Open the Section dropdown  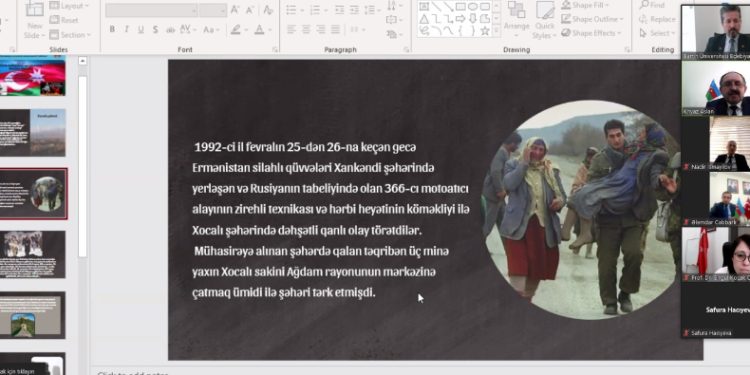[x=69, y=34]
